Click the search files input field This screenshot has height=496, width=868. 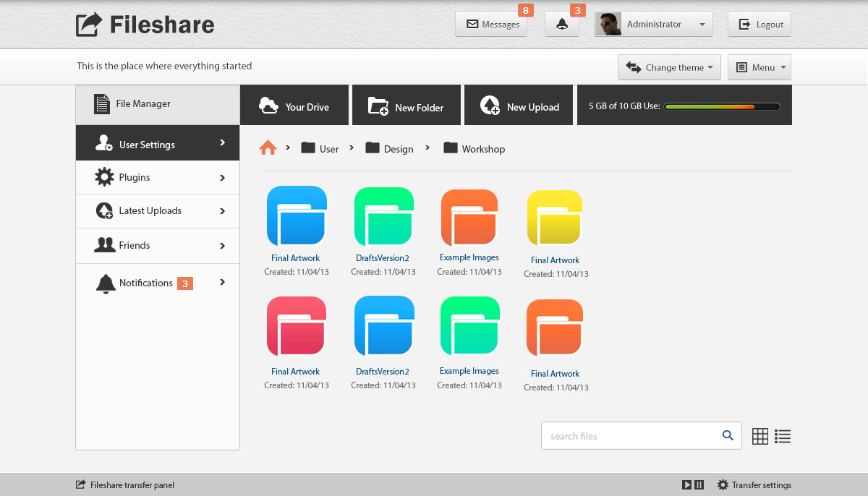click(629, 436)
